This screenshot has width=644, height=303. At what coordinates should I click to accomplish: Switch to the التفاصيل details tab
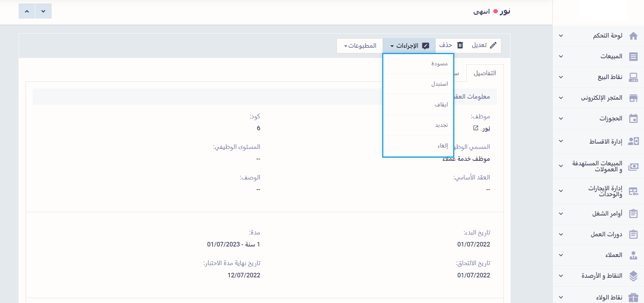coord(484,73)
